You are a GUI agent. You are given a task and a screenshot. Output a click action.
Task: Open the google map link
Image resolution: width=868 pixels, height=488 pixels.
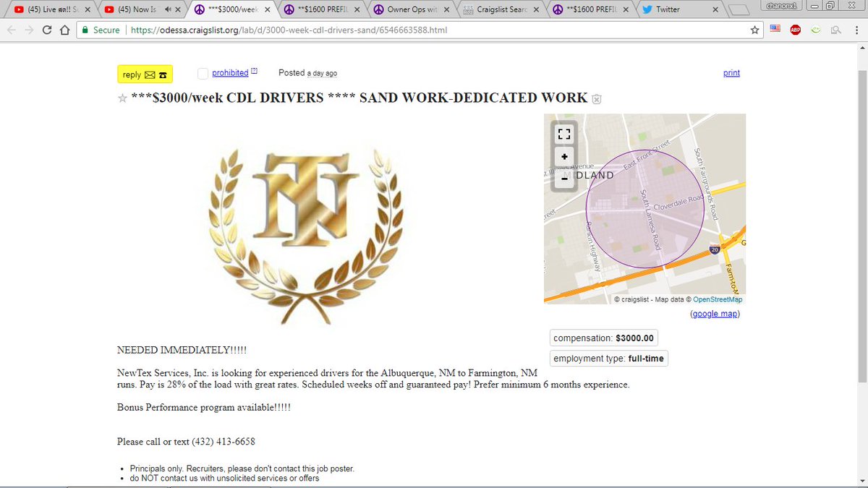pyautogui.click(x=715, y=314)
